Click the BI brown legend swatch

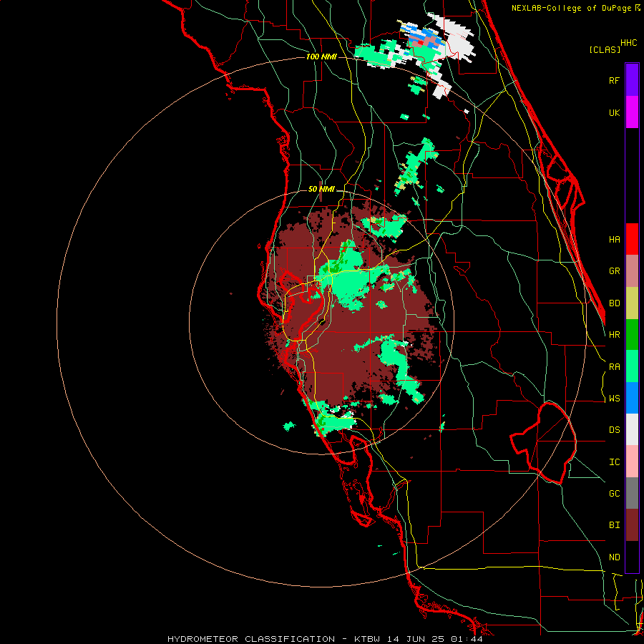tap(632, 525)
